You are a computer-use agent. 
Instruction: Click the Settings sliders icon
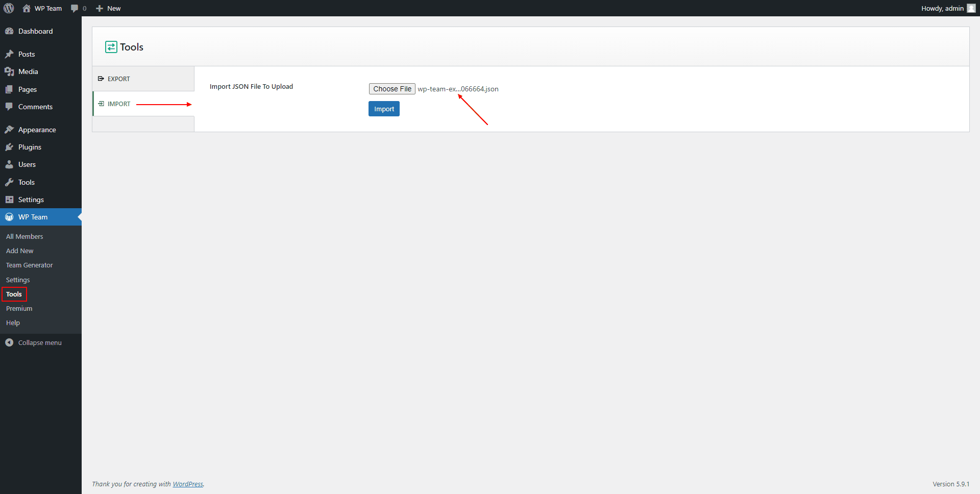pos(9,200)
